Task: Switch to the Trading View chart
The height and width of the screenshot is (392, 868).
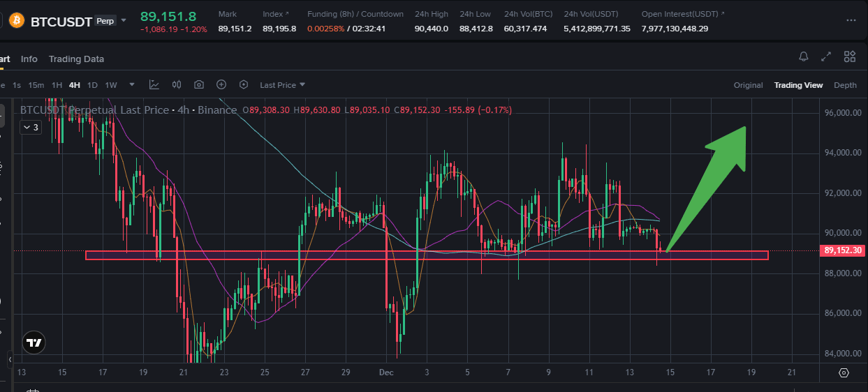Action: pos(798,85)
